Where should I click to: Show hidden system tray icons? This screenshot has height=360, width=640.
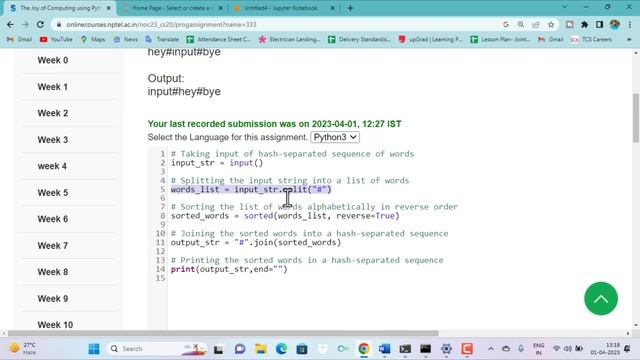tap(491, 349)
